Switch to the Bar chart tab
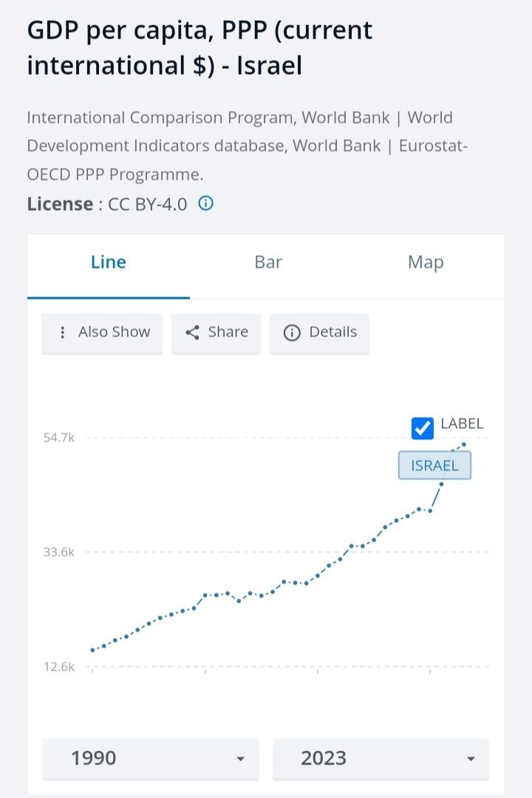 point(268,263)
